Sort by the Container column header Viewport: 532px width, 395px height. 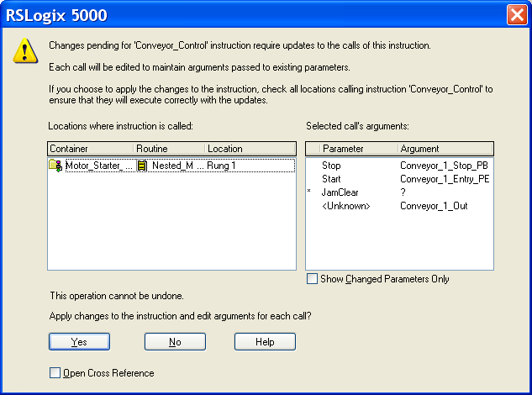[90, 149]
